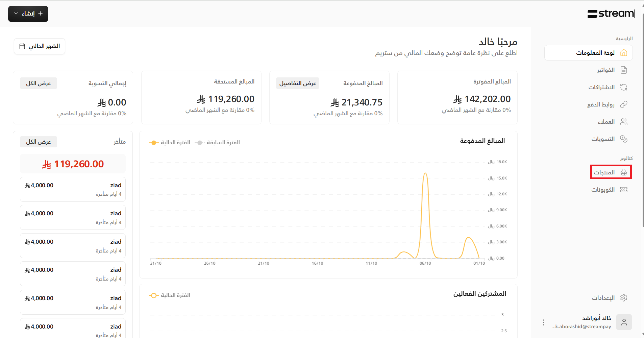644x338 pixels.
Task: Click the Invoices document icon in sidebar
Action: click(624, 70)
